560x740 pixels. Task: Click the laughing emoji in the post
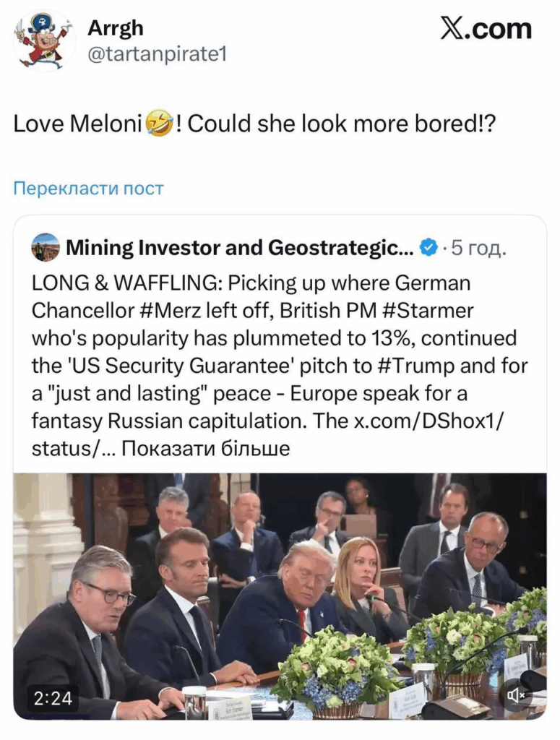tap(159, 124)
